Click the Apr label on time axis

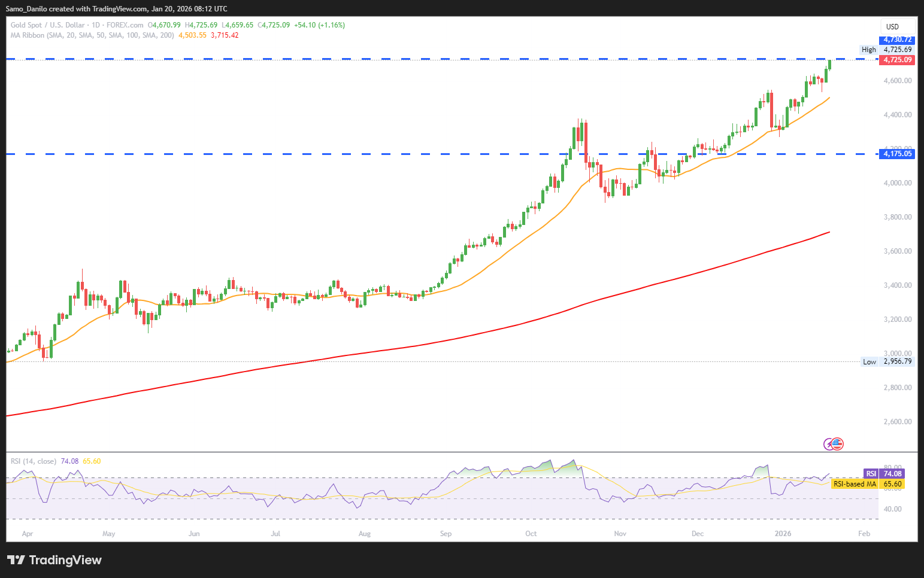click(x=27, y=534)
